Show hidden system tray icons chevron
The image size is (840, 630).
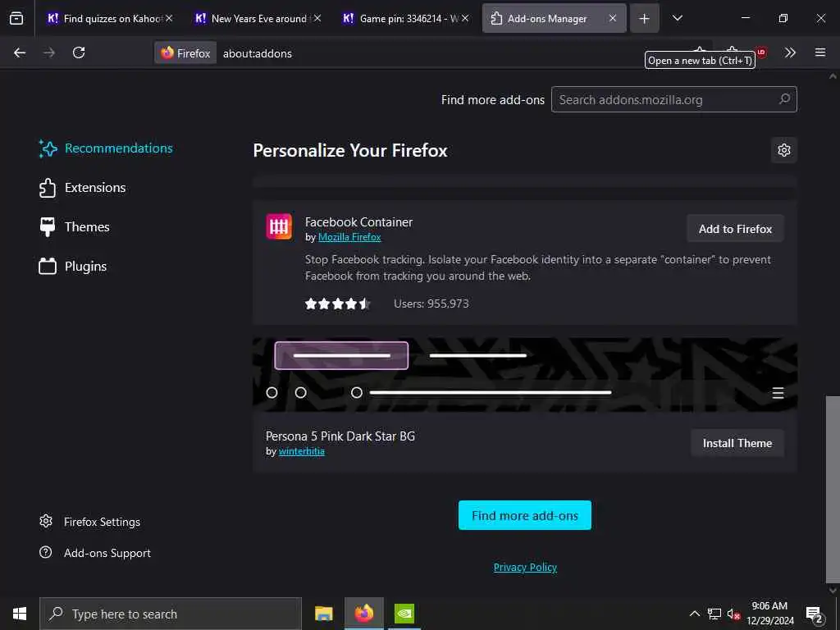coord(694,614)
